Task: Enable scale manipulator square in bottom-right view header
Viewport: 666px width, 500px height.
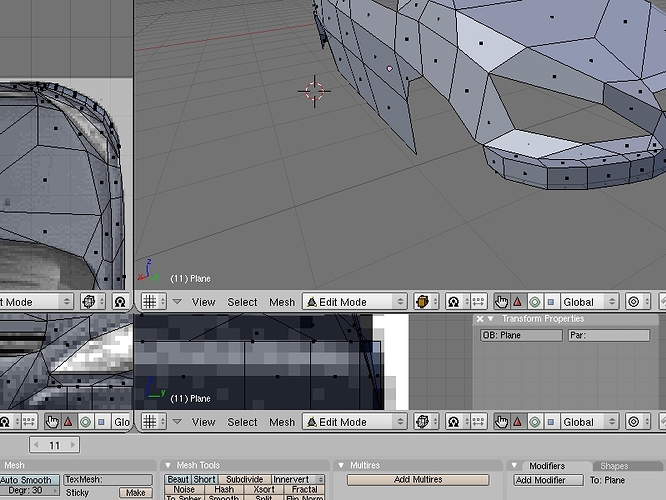Action: 551,422
